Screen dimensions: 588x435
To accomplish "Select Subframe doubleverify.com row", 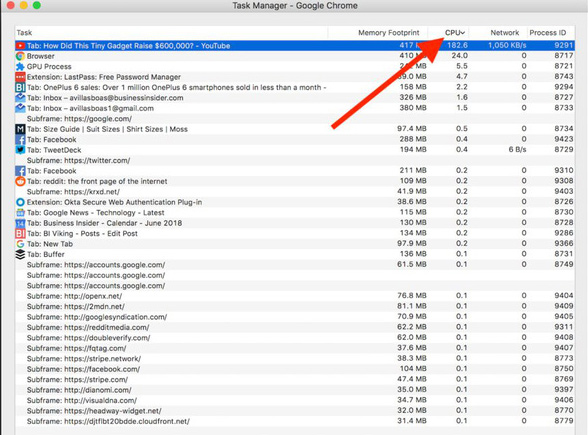I will click(295, 338).
